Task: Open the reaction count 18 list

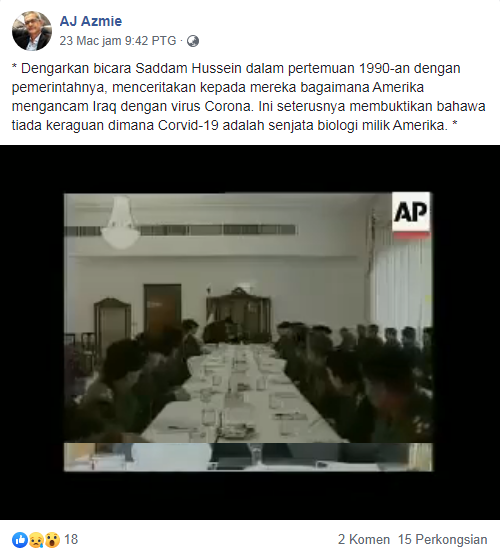Action: point(71,539)
